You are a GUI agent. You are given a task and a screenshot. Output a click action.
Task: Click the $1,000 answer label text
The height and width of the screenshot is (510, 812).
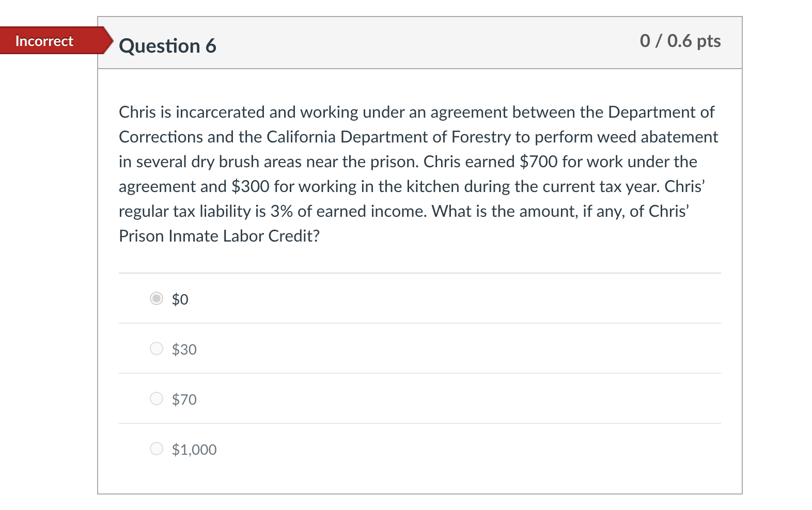194,450
